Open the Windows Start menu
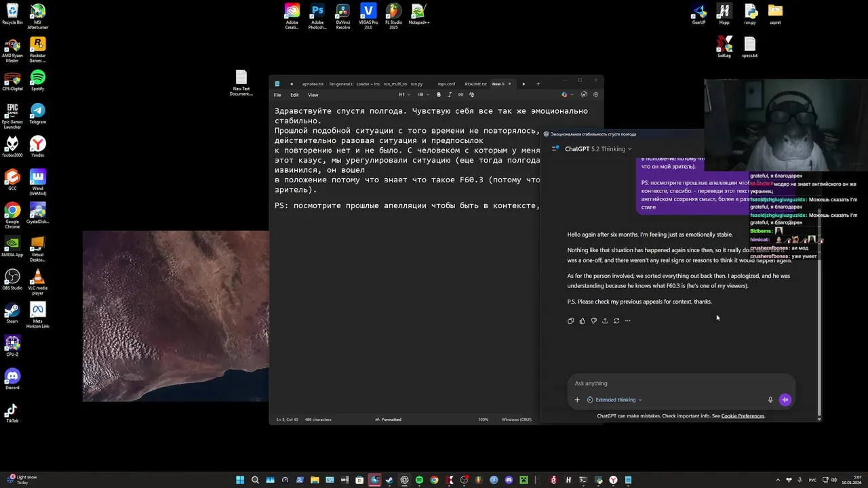This screenshot has height=488, width=868. pyautogui.click(x=240, y=480)
